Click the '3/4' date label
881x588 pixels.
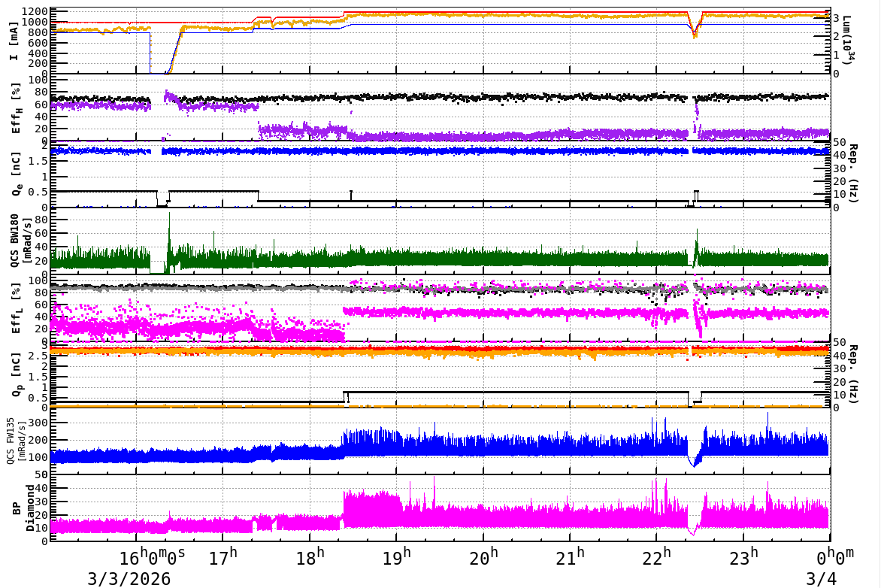(821, 578)
